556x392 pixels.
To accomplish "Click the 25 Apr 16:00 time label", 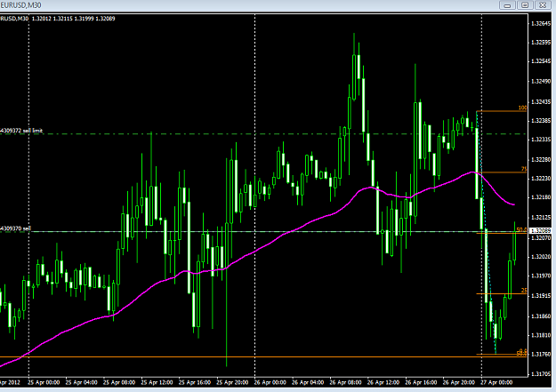I will tap(195, 382).
